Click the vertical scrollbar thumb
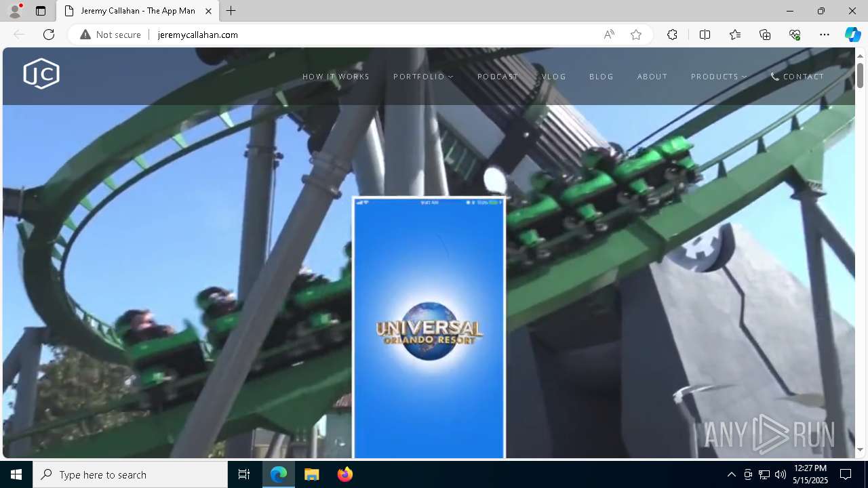868x488 pixels. pos(861,75)
